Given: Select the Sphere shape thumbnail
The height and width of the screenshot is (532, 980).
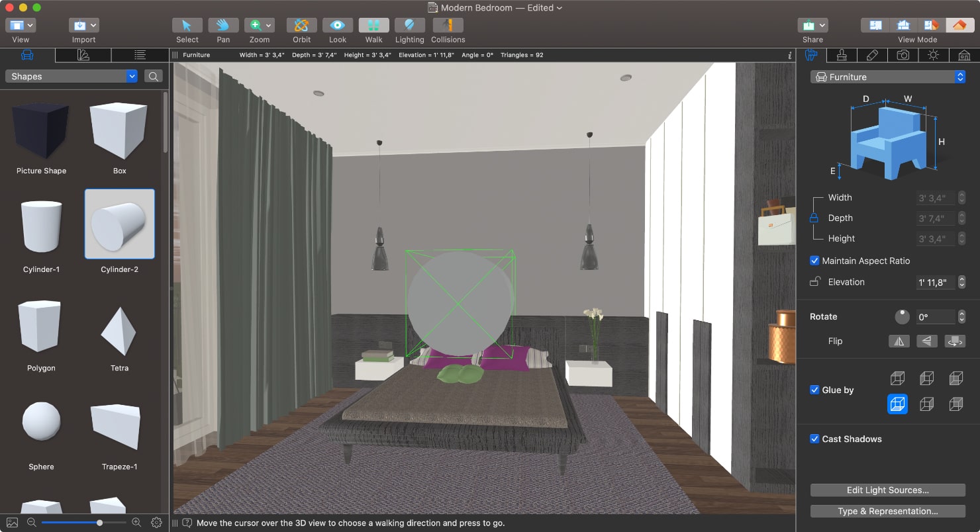Looking at the screenshot, I should coord(41,421).
